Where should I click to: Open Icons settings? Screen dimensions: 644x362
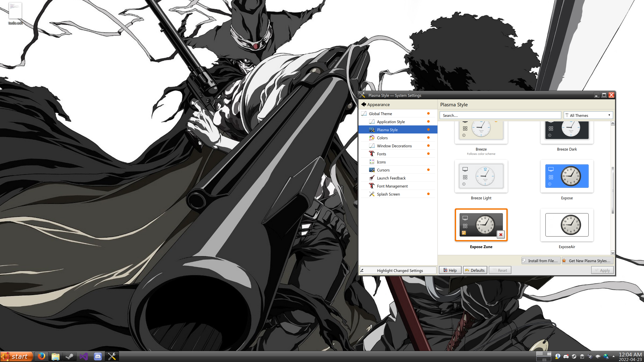398,162
